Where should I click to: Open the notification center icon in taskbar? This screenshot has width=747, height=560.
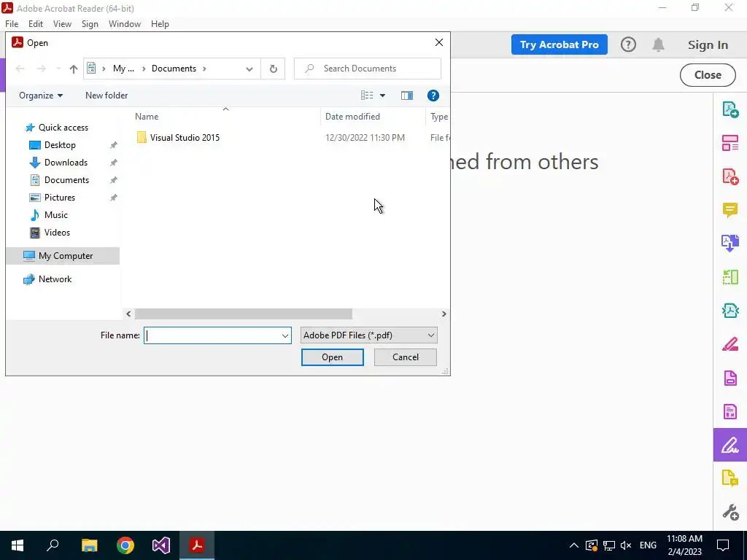point(723,545)
